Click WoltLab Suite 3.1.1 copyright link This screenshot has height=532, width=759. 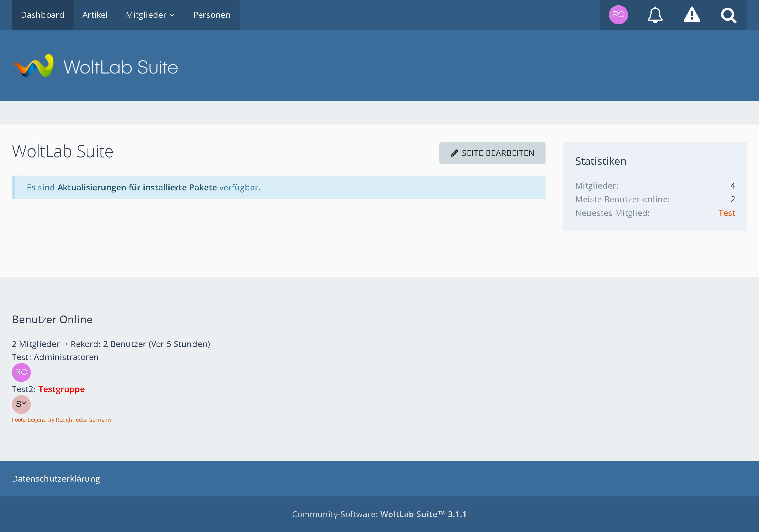click(x=423, y=514)
